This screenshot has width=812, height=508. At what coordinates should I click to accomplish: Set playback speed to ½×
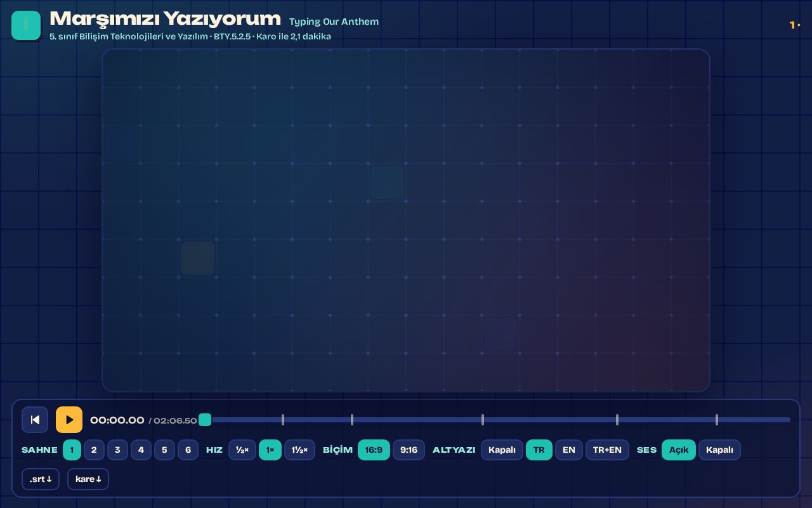point(242,450)
